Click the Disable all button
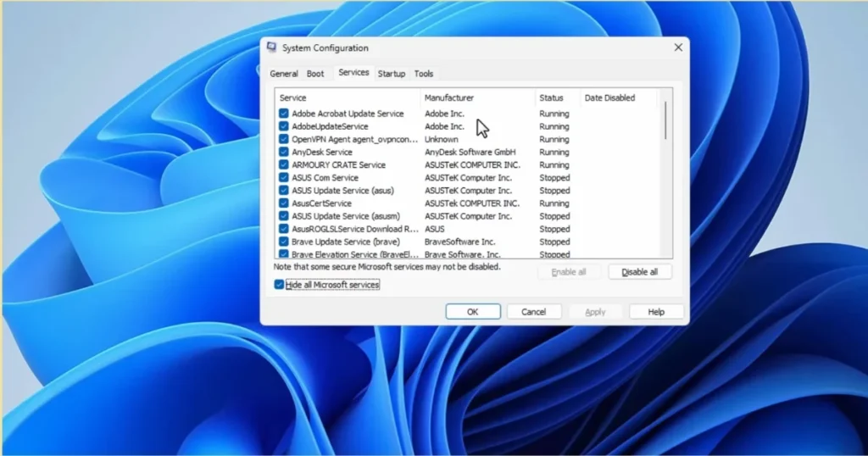The image size is (868, 456). click(640, 272)
